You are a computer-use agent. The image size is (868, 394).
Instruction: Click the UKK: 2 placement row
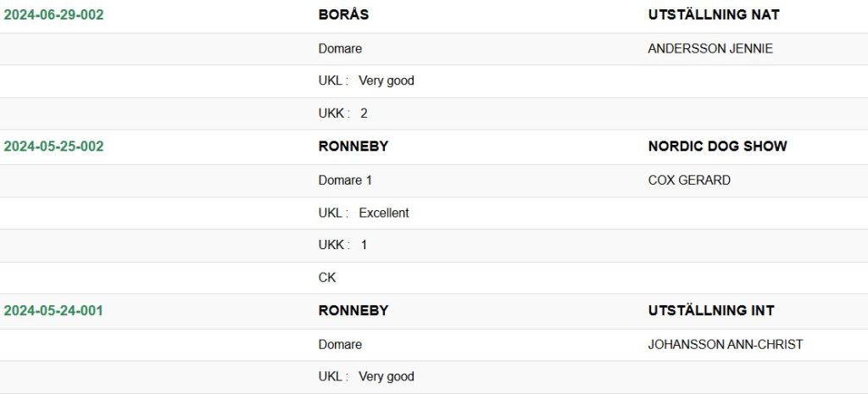343,113
